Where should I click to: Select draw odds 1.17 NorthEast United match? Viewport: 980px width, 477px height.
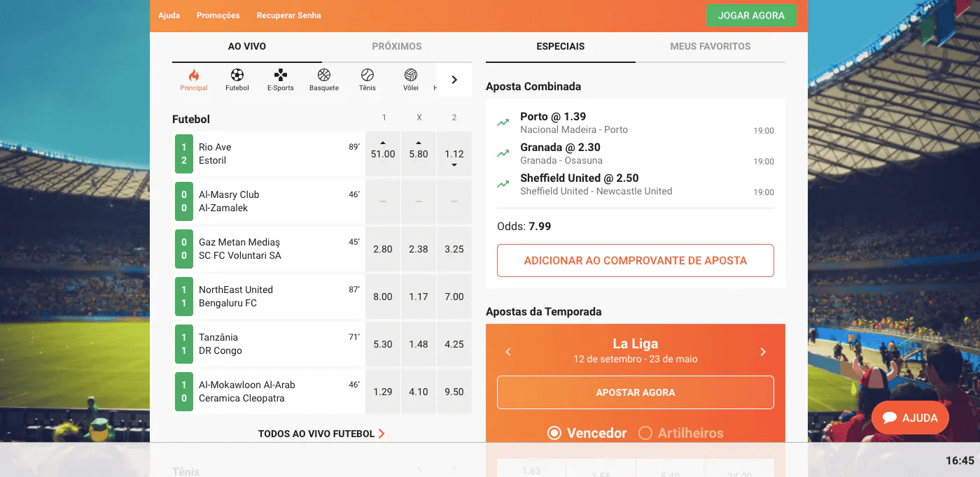(x=419, y=297)
